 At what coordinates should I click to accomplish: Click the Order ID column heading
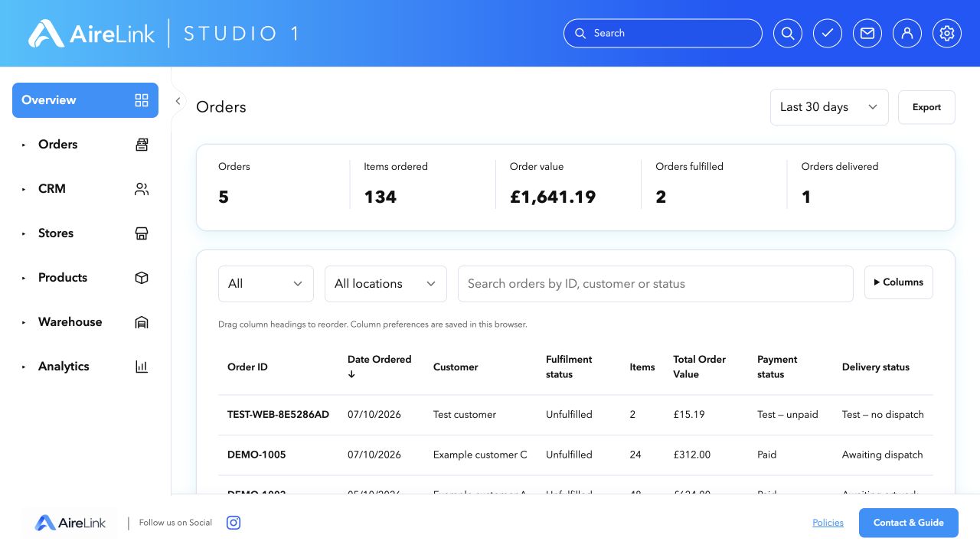coord(247,367)
